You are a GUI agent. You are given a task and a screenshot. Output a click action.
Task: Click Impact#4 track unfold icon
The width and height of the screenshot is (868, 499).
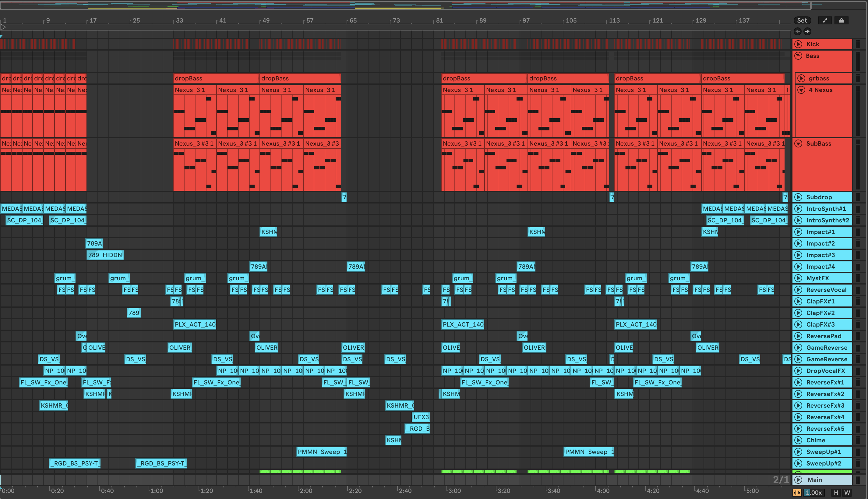click(798, 267)
